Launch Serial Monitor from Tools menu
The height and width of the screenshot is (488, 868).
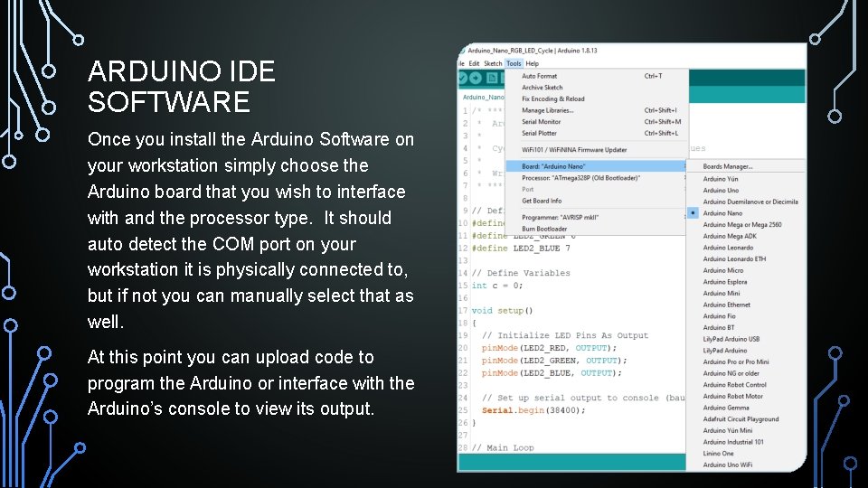(597, 122)
